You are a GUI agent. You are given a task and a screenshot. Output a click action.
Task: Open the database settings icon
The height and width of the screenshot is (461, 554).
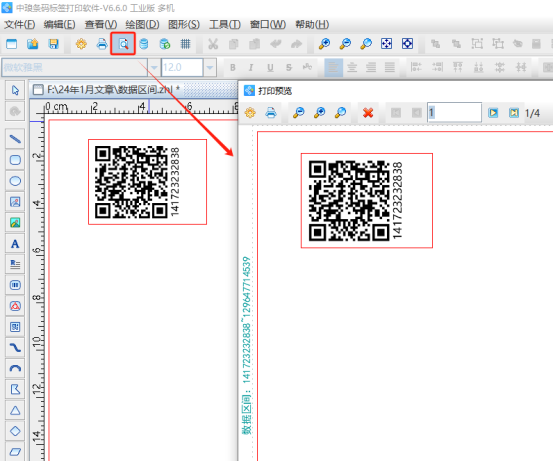pos(144,44)
